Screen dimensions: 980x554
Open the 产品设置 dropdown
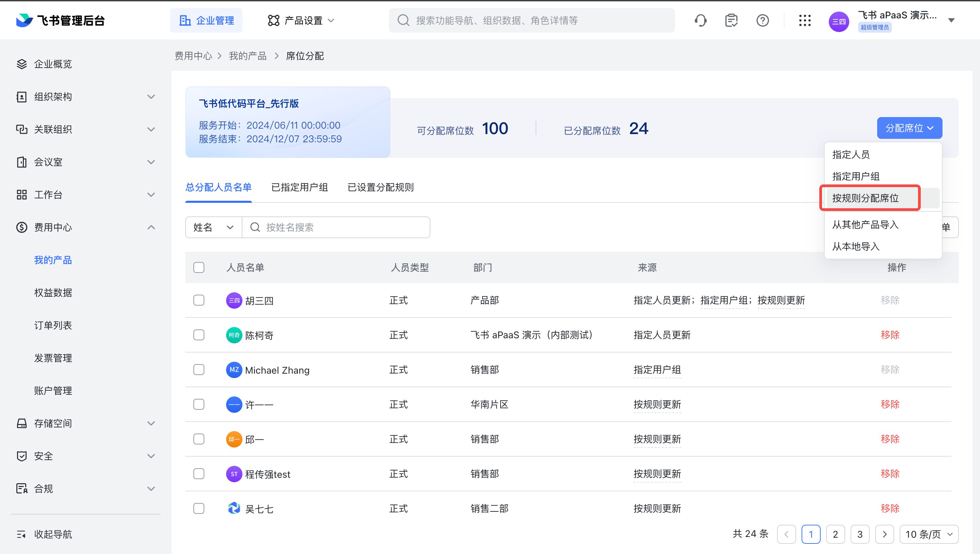click(x=301, y=20)
